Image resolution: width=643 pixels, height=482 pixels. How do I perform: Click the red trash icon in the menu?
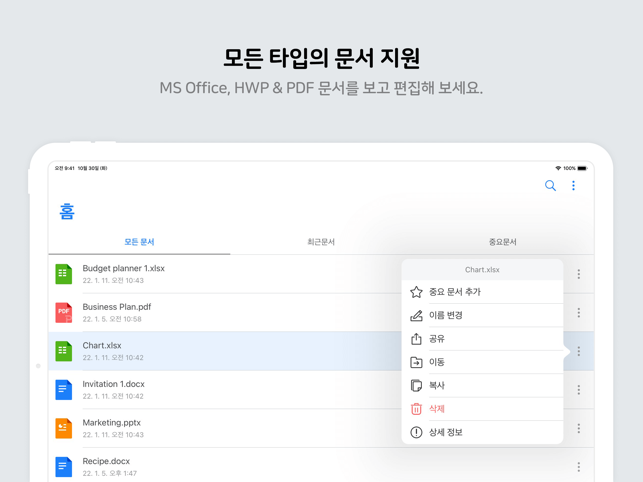(x=416, y=409)
